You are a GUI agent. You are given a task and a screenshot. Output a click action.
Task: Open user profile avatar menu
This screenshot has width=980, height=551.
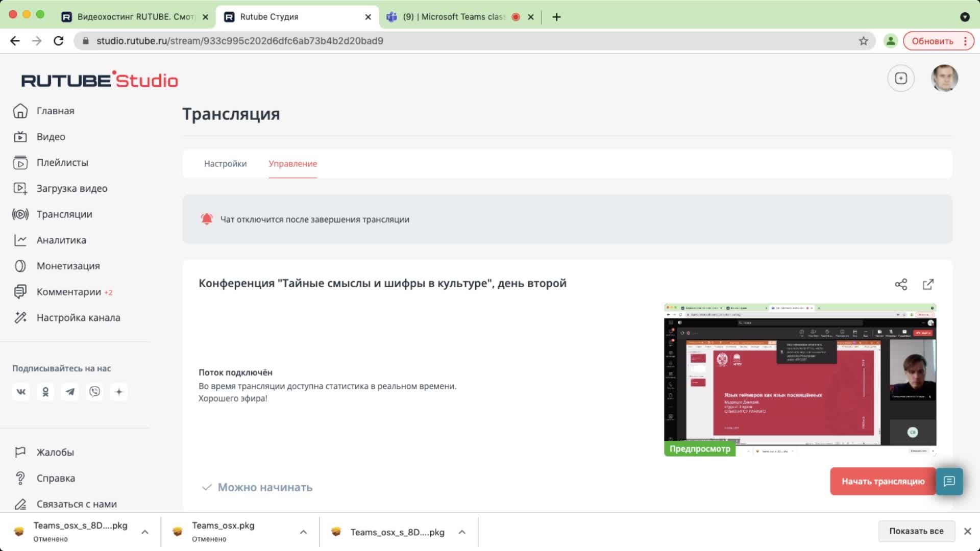[944, 79]
